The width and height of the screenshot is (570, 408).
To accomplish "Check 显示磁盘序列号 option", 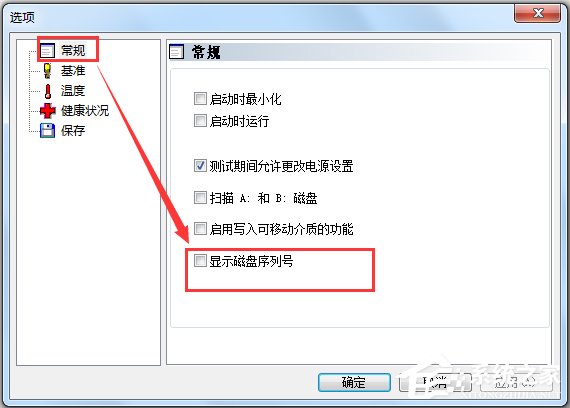I will click(x=200, y=261).
